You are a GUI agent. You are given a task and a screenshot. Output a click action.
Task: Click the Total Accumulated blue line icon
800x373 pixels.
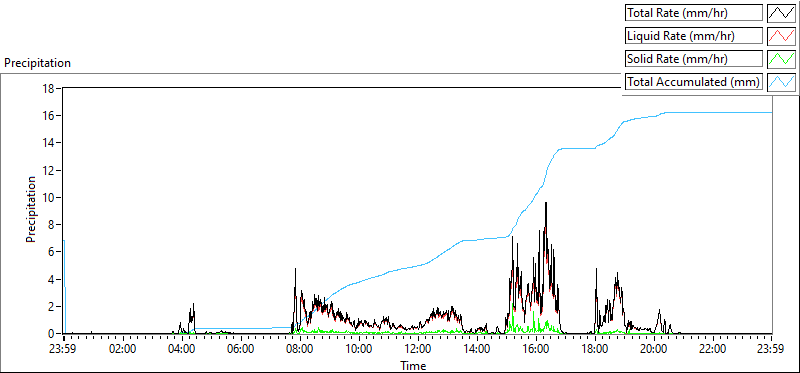coord(781,82)
